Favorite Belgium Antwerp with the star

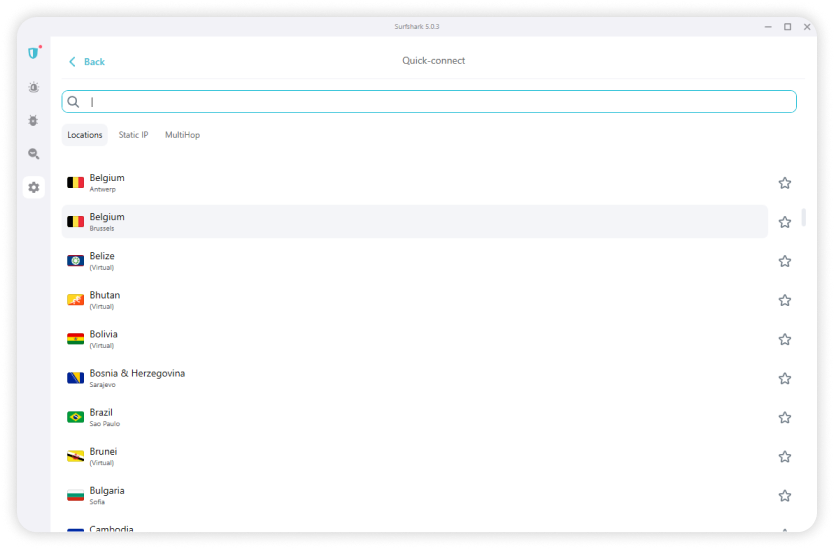pyautogui.click(x=785, y=183)
